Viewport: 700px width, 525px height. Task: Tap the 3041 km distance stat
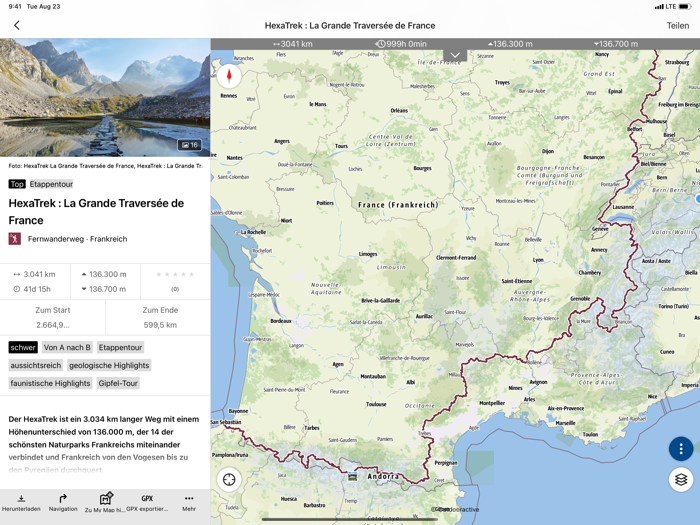point(293,44)
